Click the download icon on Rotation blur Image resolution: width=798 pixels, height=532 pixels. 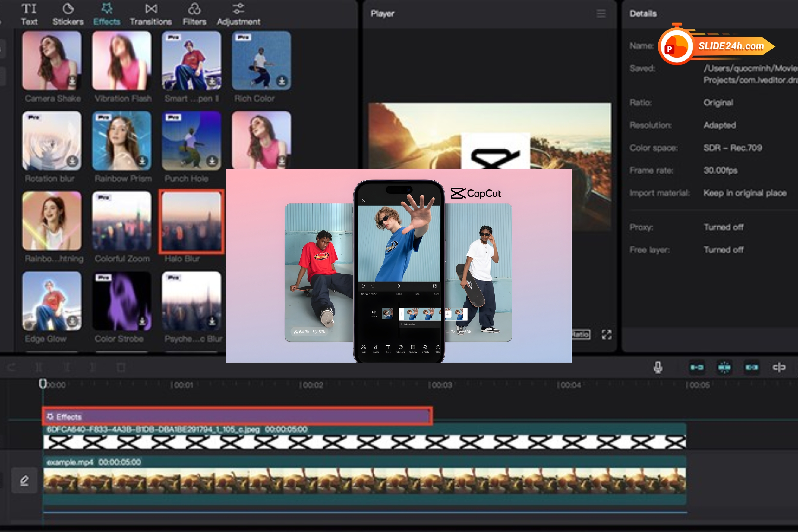(72, 161)
